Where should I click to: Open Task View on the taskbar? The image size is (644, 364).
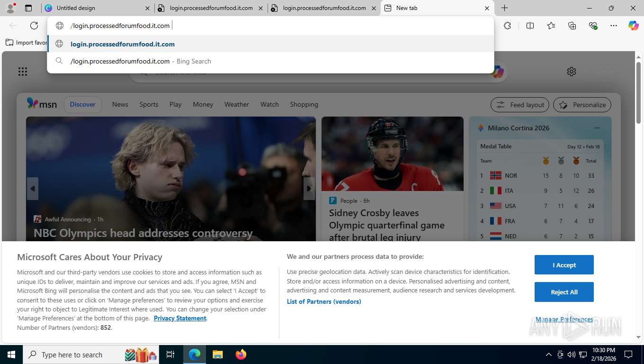click(x=170, y=355)
